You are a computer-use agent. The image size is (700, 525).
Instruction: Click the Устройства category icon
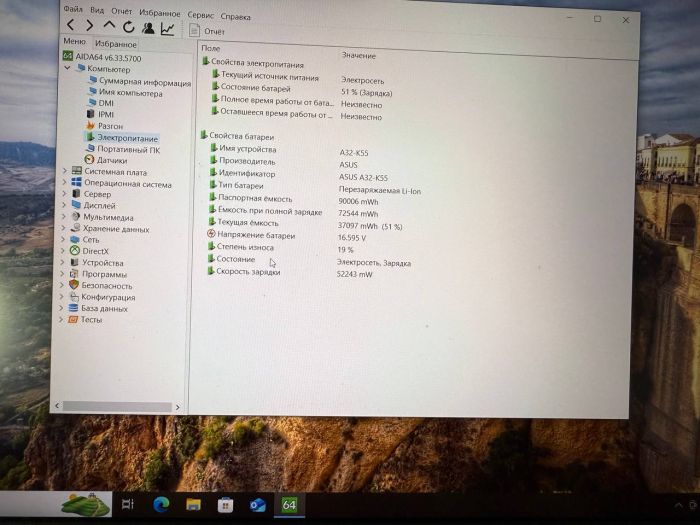coord(75,262)
